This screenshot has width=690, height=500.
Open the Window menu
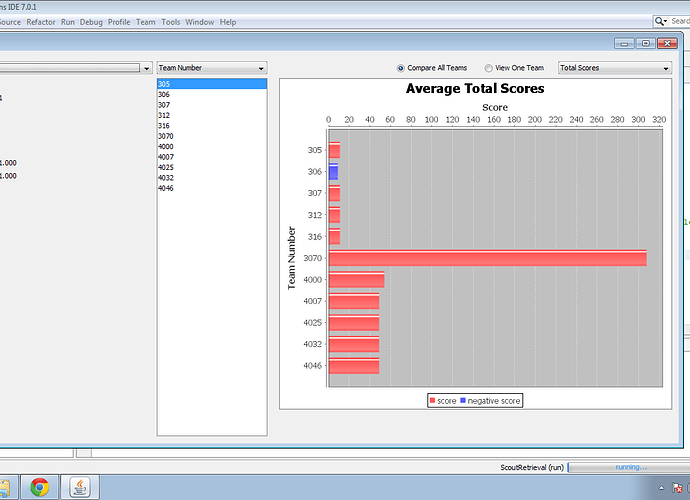coord(199,22)
